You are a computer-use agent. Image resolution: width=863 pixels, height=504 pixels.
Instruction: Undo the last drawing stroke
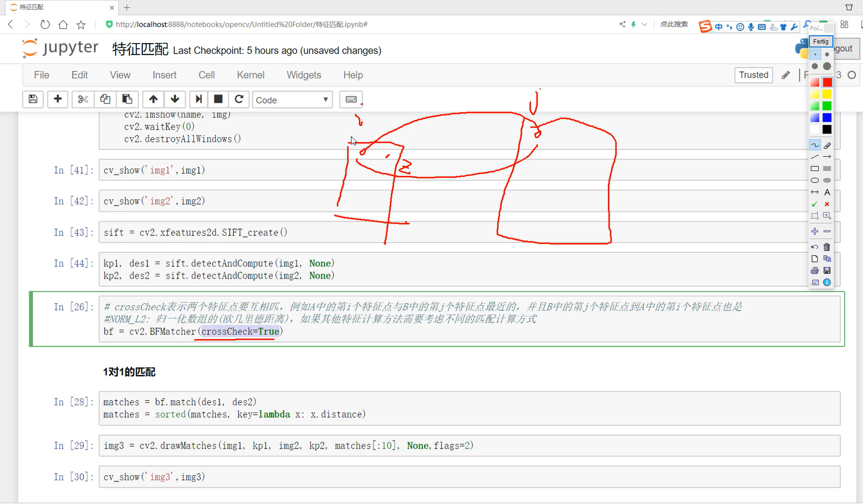click(815, 247)
